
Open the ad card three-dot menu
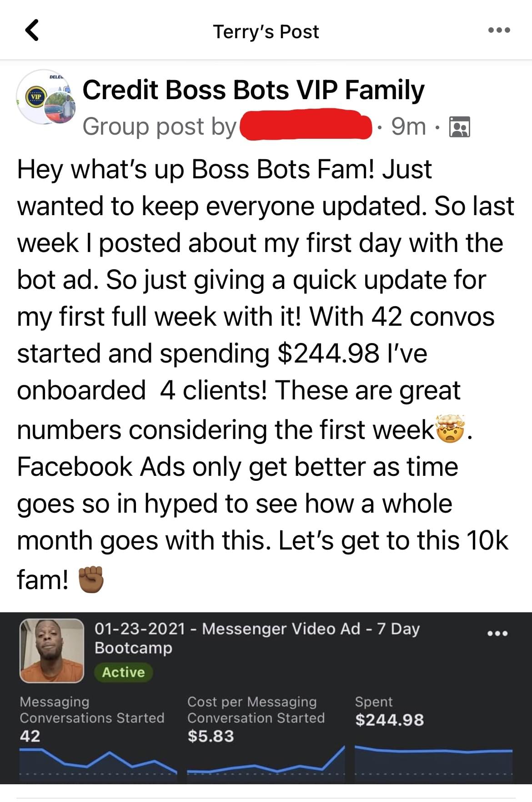tap(497, 633)
